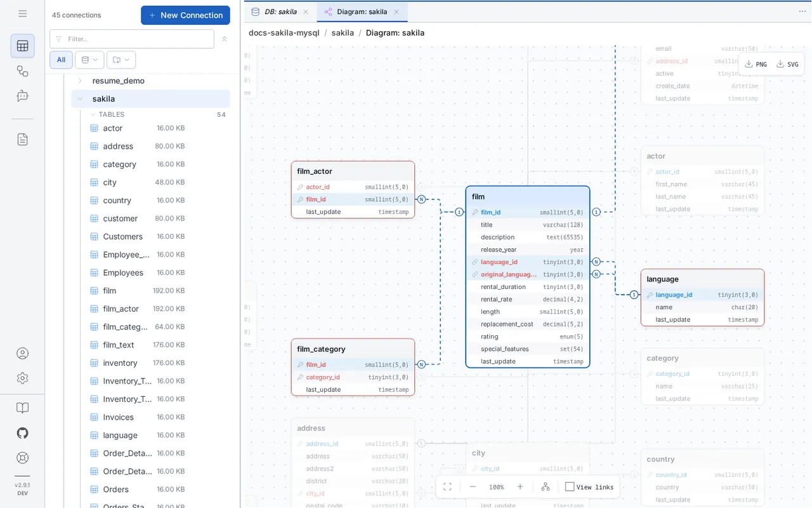This screenshot has width=812, height=508.
Task: Toggle the All filter button
Action: (x=61, y=60)
